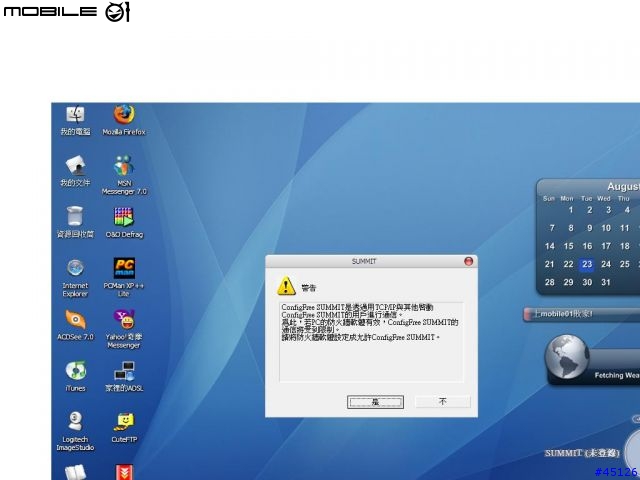Select day 28 in the calendar widget

coord(549,282)
